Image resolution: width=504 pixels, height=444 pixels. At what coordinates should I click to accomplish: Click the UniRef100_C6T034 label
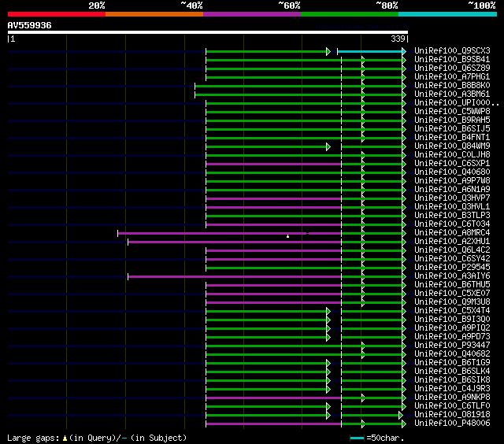[452, 224]
